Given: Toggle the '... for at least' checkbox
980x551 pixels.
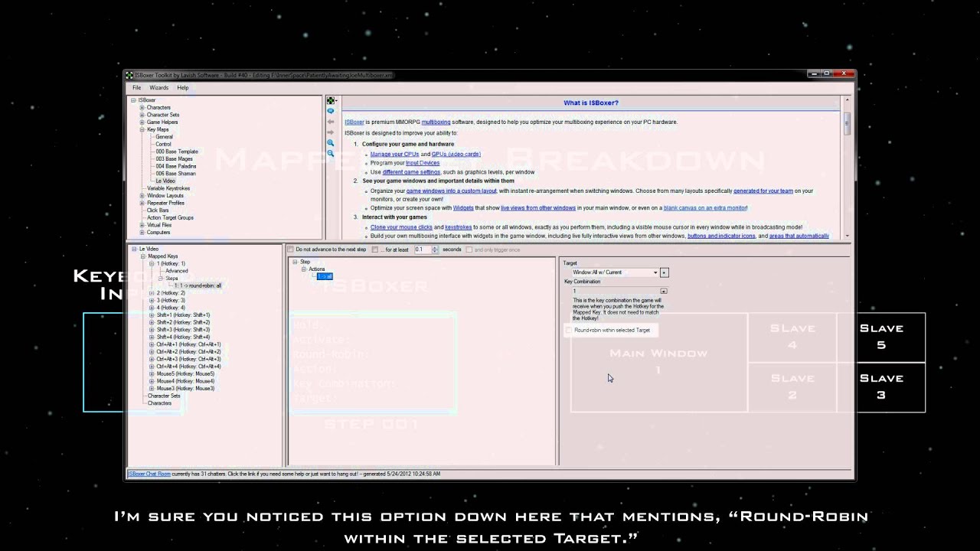Looking at the screenshot, I should 374,249.
